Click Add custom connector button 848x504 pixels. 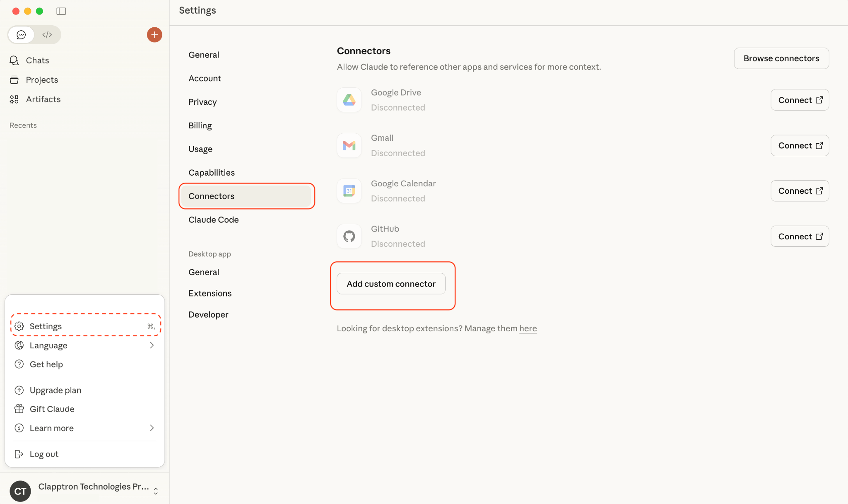(x=391, y=284)
